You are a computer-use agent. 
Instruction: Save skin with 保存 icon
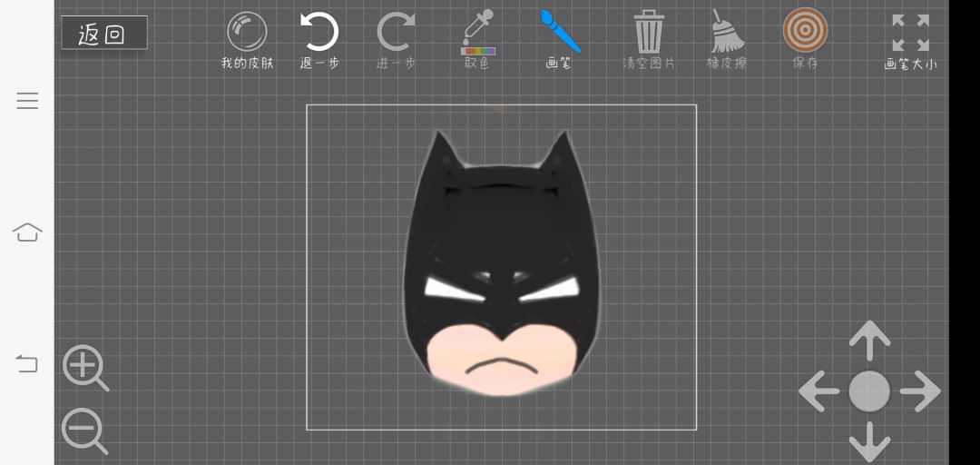coord(805,39)
